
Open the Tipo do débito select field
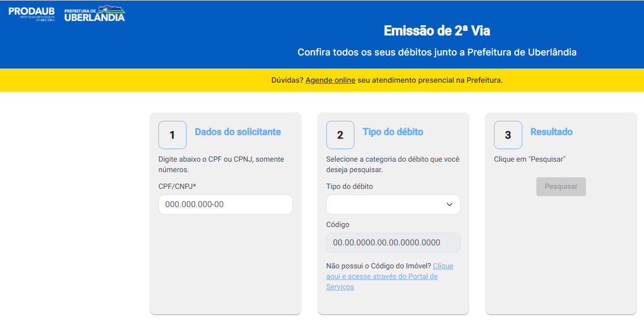(x=387, y=205)
